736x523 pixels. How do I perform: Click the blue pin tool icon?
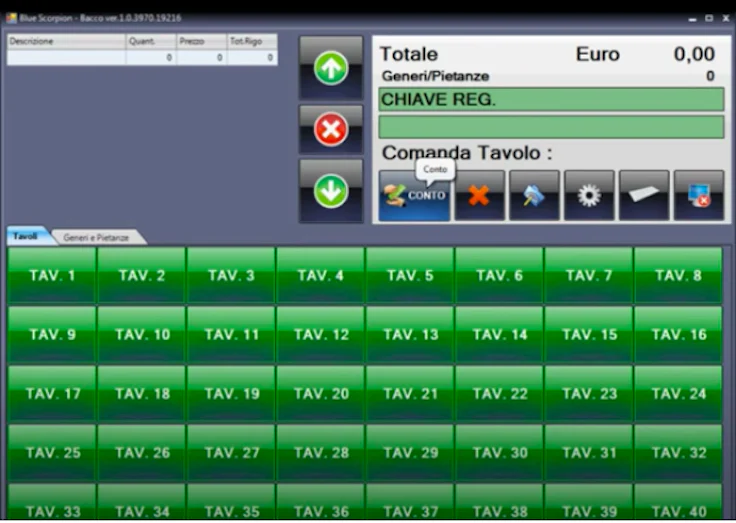[x=534, y=195]
